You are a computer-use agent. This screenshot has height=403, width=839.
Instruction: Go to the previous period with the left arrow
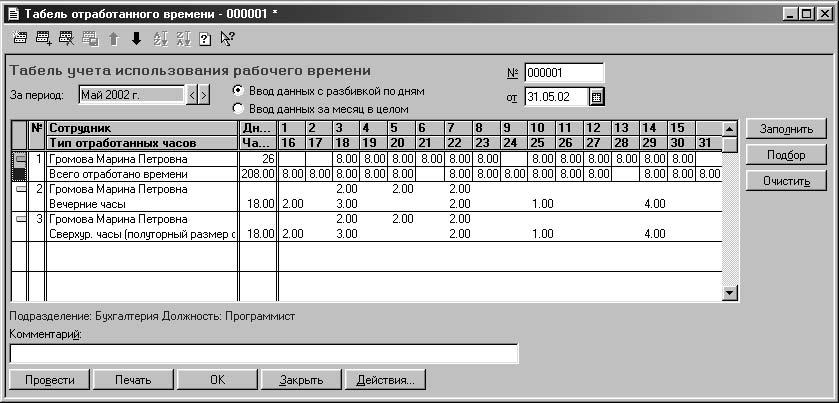[x=192, y=96]
